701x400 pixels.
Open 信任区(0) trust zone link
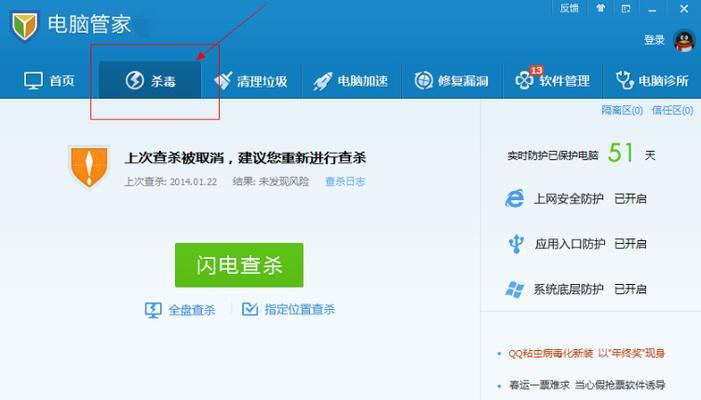point(672,110)
